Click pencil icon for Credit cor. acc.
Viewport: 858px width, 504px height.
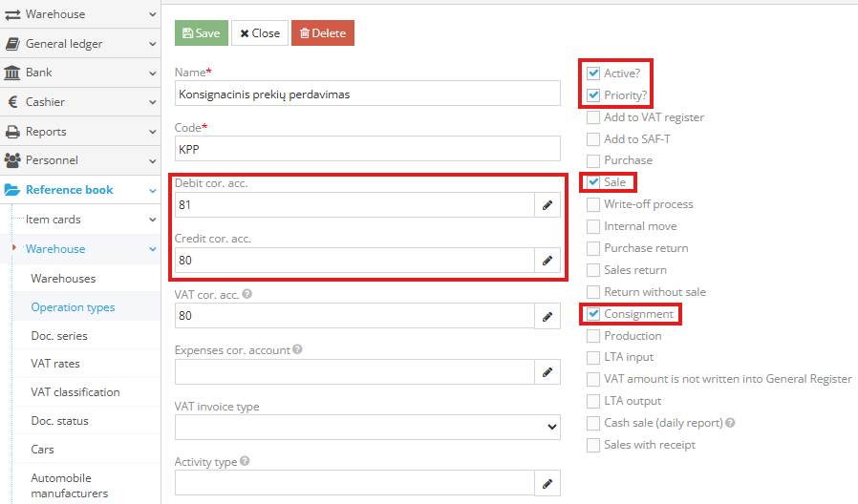[x=547, y=260]
